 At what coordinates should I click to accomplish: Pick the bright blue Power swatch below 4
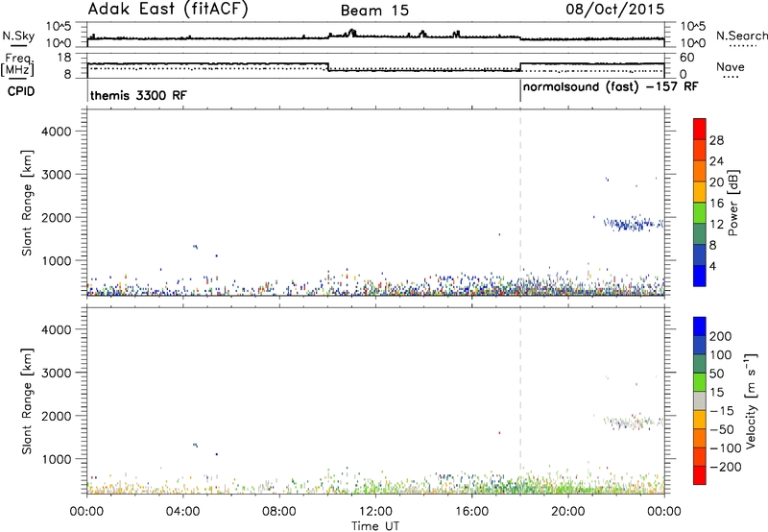[700, 276]
